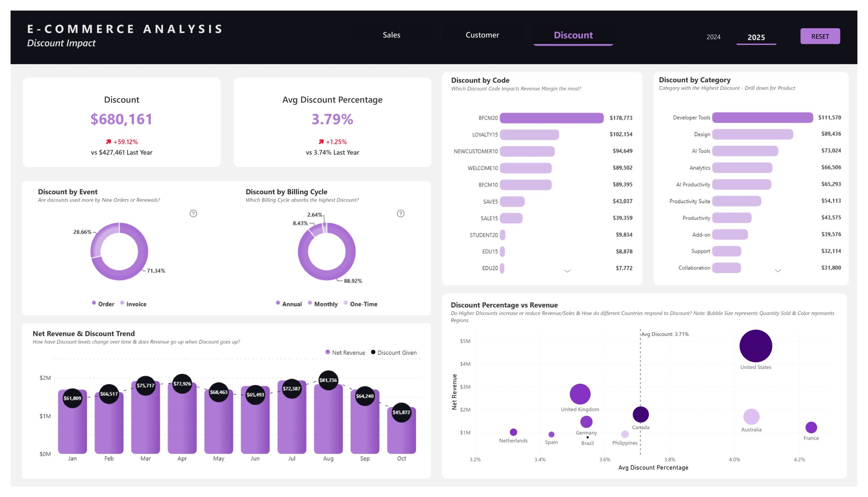Click the $81,736 discount marker for Aug
The width and height of the screenshot is (868, 497).
tap(328, 380)
